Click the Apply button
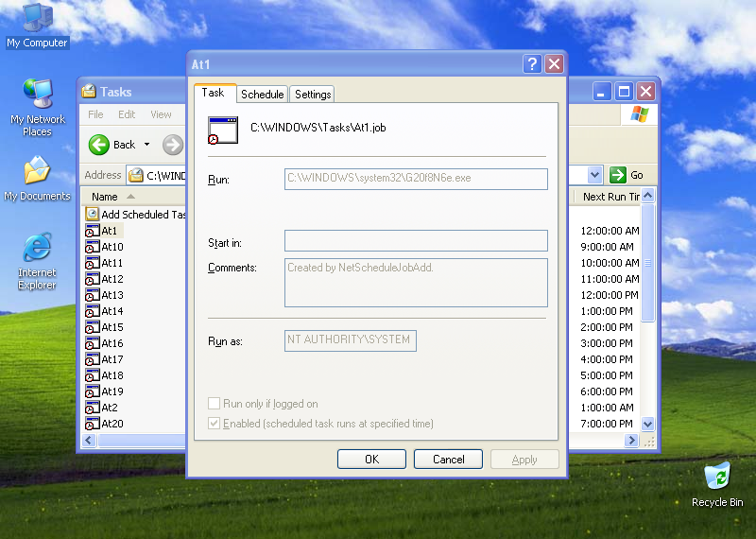The image size is (756, 539). point(524,459)
